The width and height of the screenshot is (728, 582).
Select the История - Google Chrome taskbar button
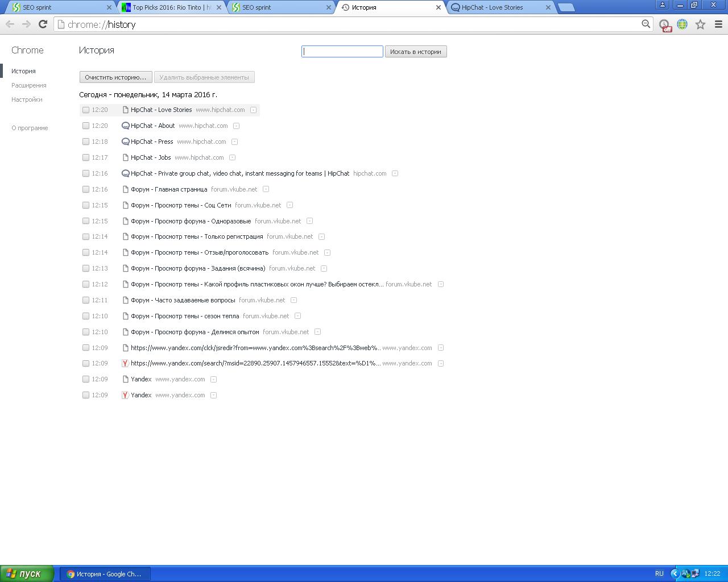click(x=105, y=574)
